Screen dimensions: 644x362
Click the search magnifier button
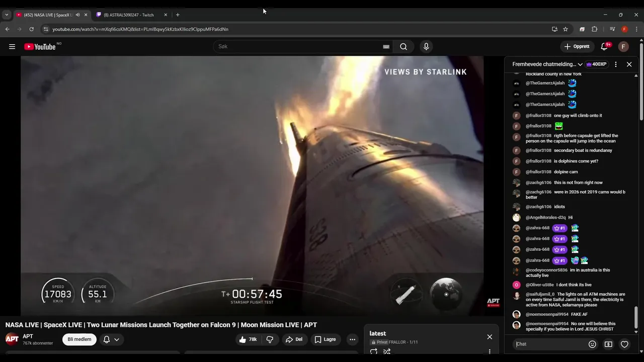(404, 47)
